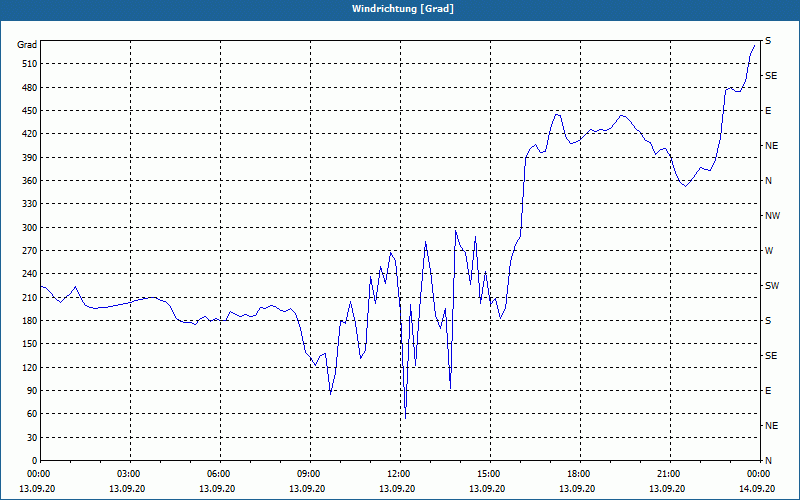Viewport: 800px width, 500px height.
Task: Select the 360 y-axis value
Action: click(29, 181)
